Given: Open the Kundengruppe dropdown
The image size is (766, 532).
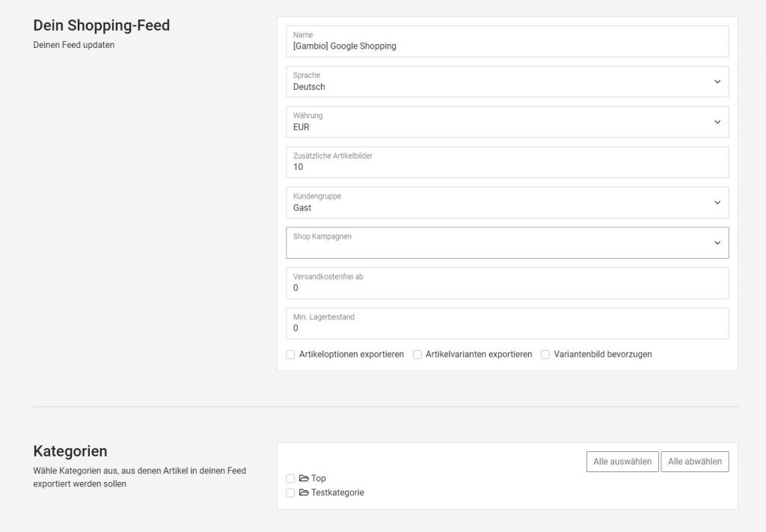Looking at the screenshot, I should tap(506, 203).
